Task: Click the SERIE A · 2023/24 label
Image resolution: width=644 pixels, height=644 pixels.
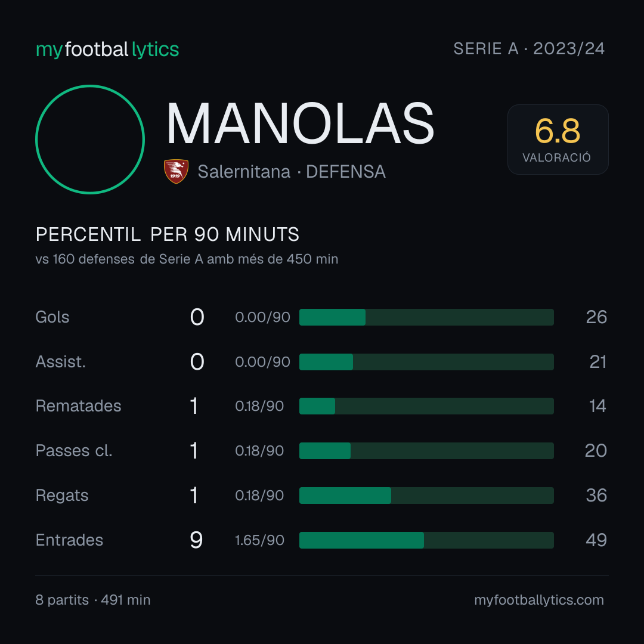Action: point(529,49)
